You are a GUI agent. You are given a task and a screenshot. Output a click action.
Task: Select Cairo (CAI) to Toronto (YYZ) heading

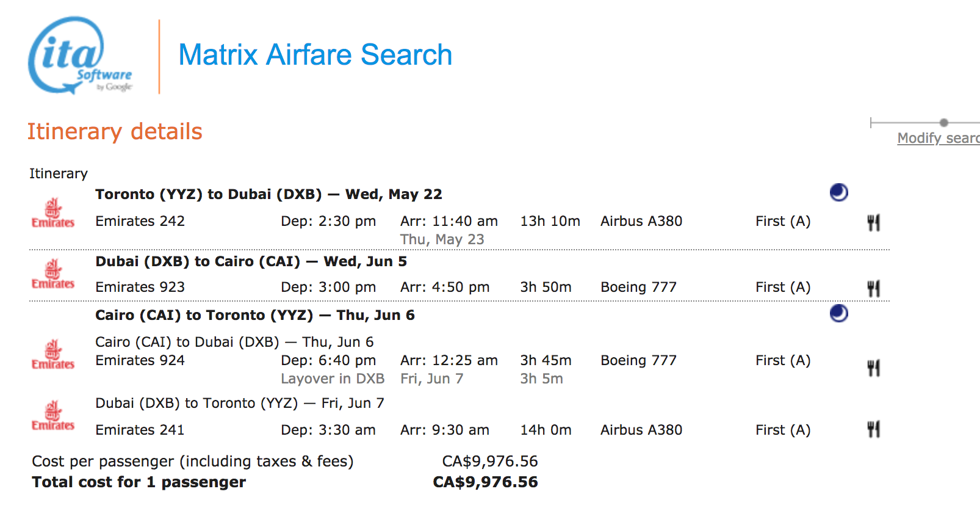[x=254, y=315]
